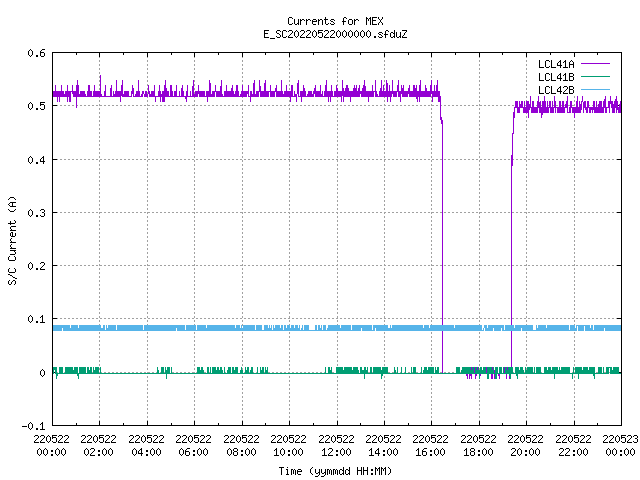Viewport: 640px width, 480px height.
Task: Click the 220522 10:00 x-axis tick label
Action: tap(289, 445)
